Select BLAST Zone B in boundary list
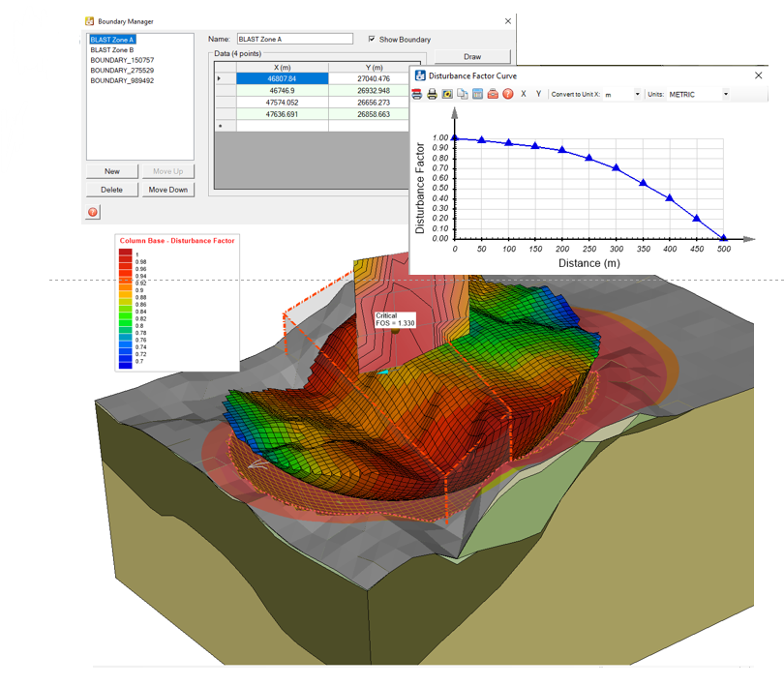This screenshot has height=686, width=784. click(x=112, y=50)
